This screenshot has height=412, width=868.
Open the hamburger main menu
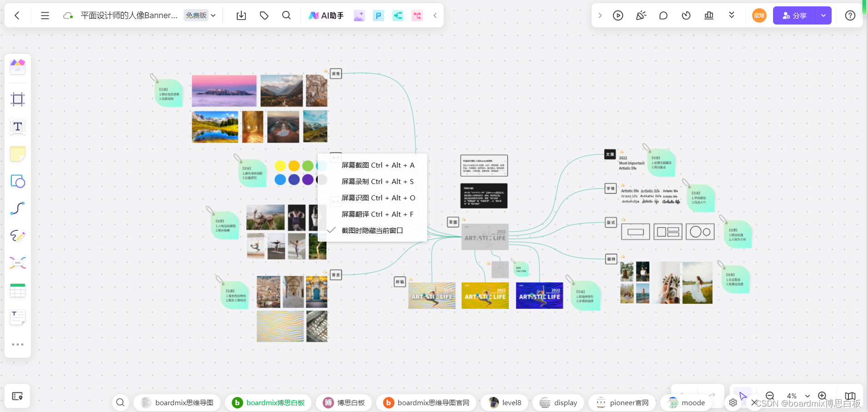point(45,15)
